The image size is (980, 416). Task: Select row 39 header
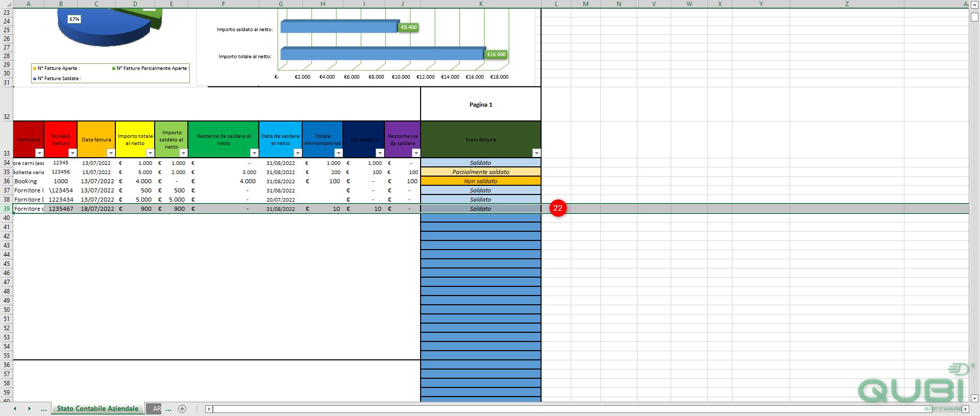point(6,209)
